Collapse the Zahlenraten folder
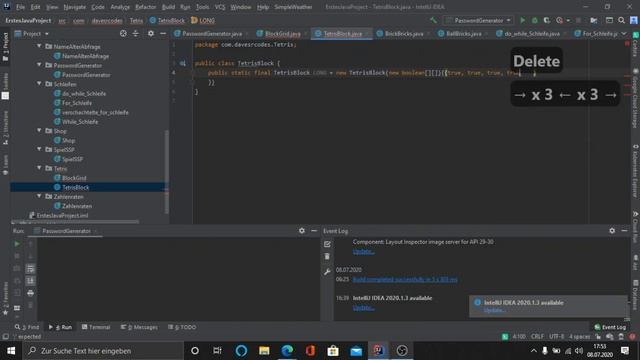Screen dimensions: 640x360 point(39,196)
